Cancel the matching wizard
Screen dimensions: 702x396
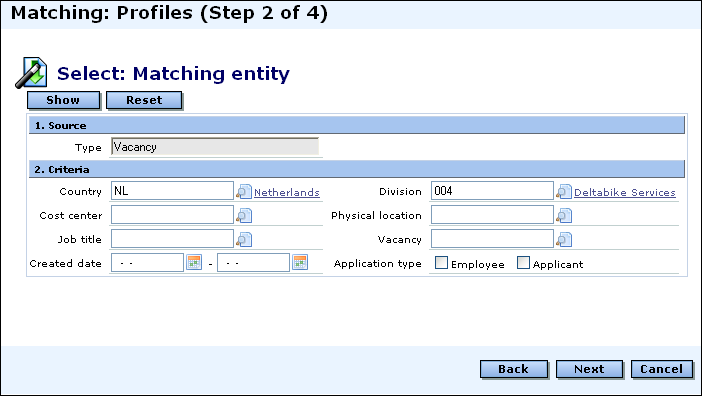pyautogui.click(x=662, y=369)
